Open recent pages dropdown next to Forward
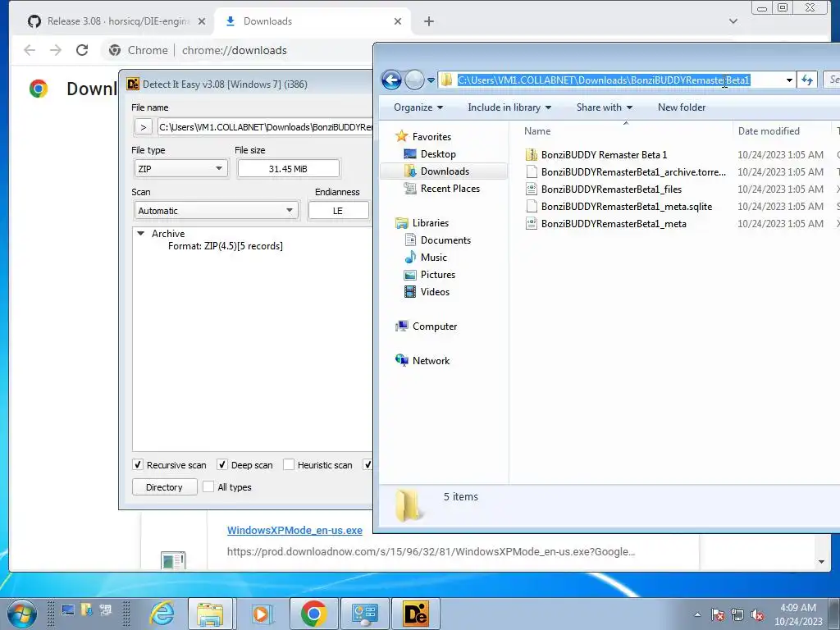 pyautogui.click(x=431, y=80)
